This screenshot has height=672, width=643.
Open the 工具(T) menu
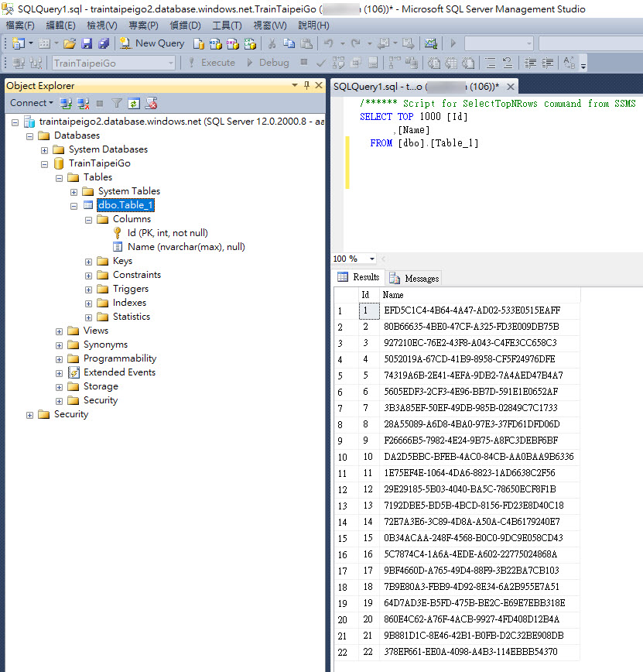(x=227, y=26)
